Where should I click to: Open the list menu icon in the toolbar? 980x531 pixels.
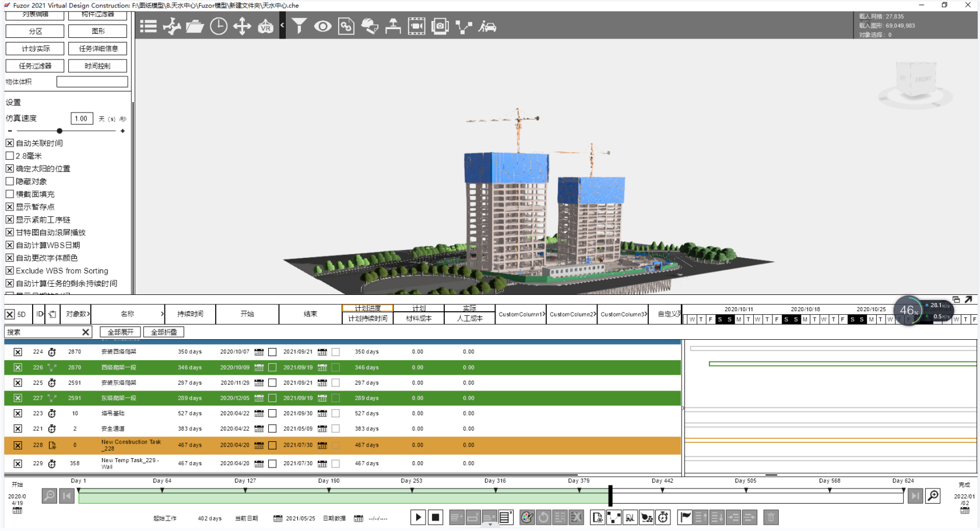click(148, 26)
